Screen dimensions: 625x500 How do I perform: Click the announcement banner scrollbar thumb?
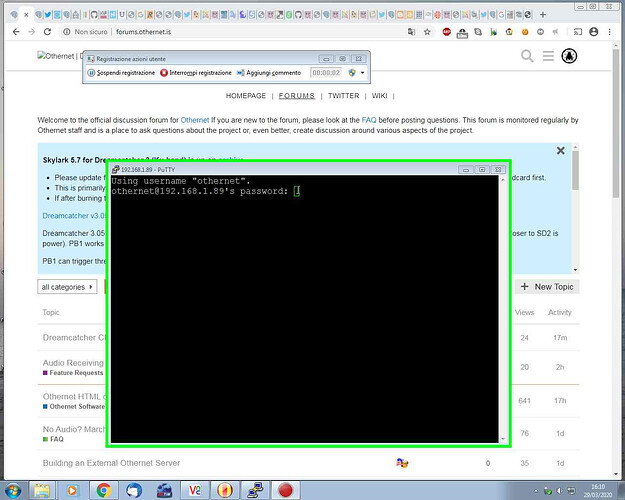[575, 169]
